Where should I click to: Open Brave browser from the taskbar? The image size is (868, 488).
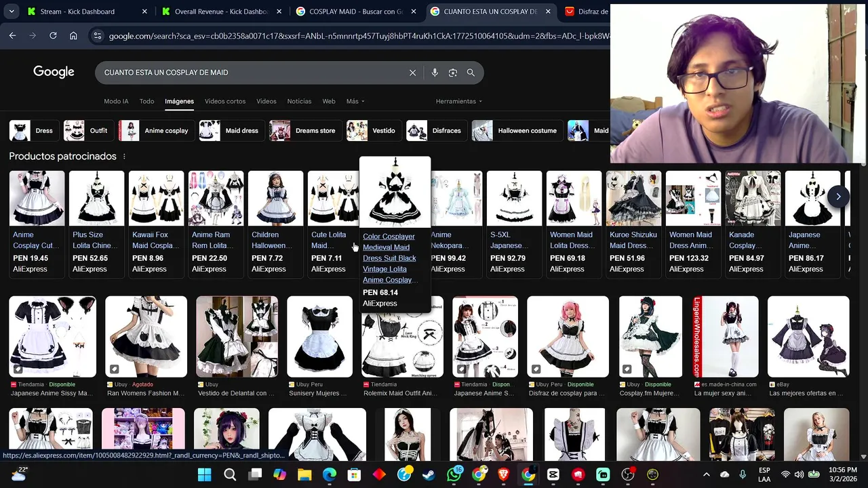point(504,474)
